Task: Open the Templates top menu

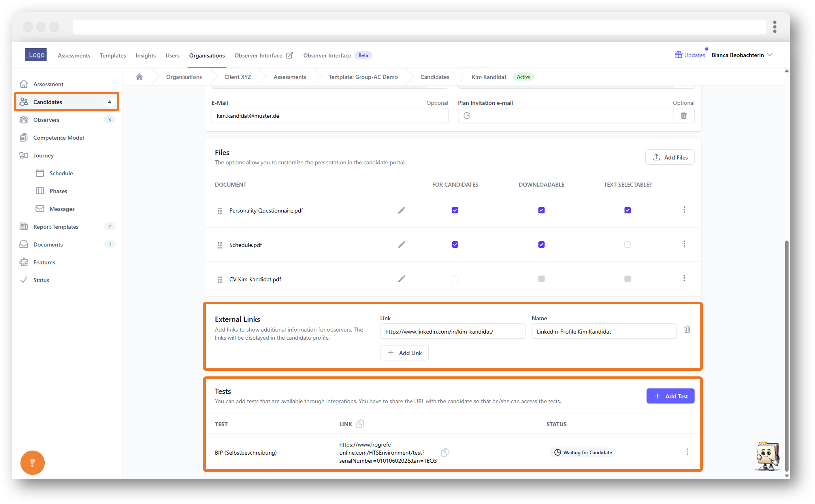Action: pyautogui.click(x=113, y=55)
